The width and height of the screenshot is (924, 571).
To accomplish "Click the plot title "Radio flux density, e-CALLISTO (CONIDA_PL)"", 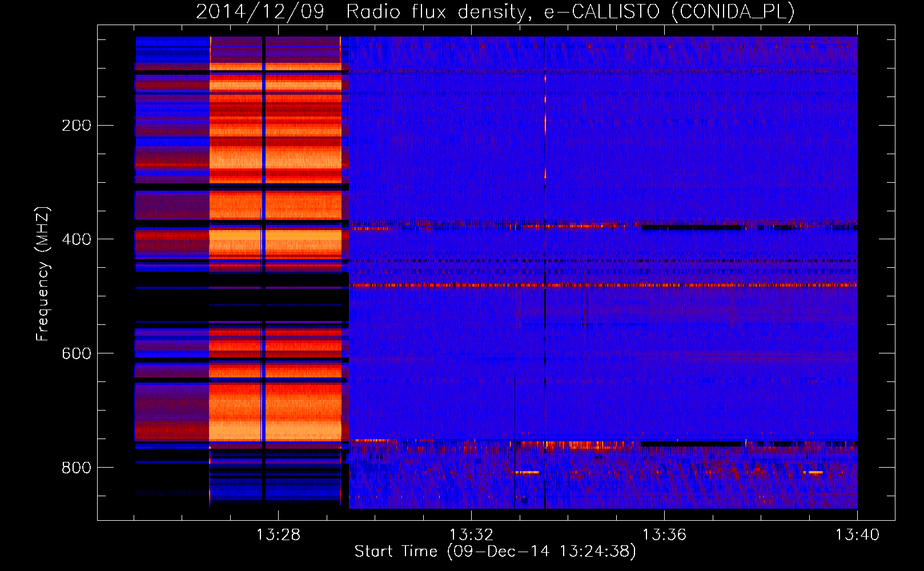I will (x=570, y=11).
